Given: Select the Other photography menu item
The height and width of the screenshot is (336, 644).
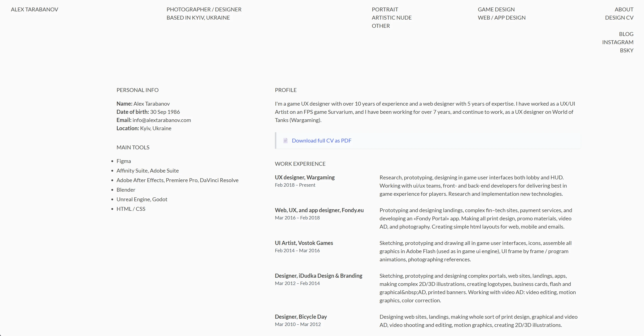Looking at the screenshot, I should tap(380, 26).
